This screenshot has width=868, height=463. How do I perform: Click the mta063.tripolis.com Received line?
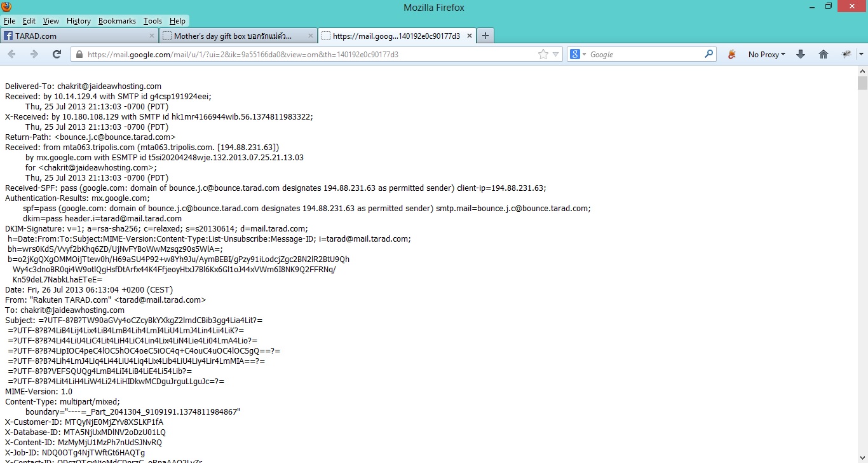142,148
